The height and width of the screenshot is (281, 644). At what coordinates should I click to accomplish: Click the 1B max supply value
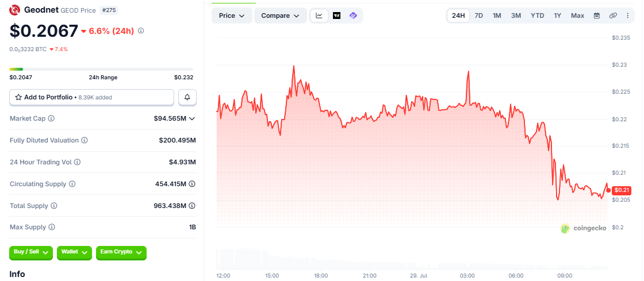point(192,227)
